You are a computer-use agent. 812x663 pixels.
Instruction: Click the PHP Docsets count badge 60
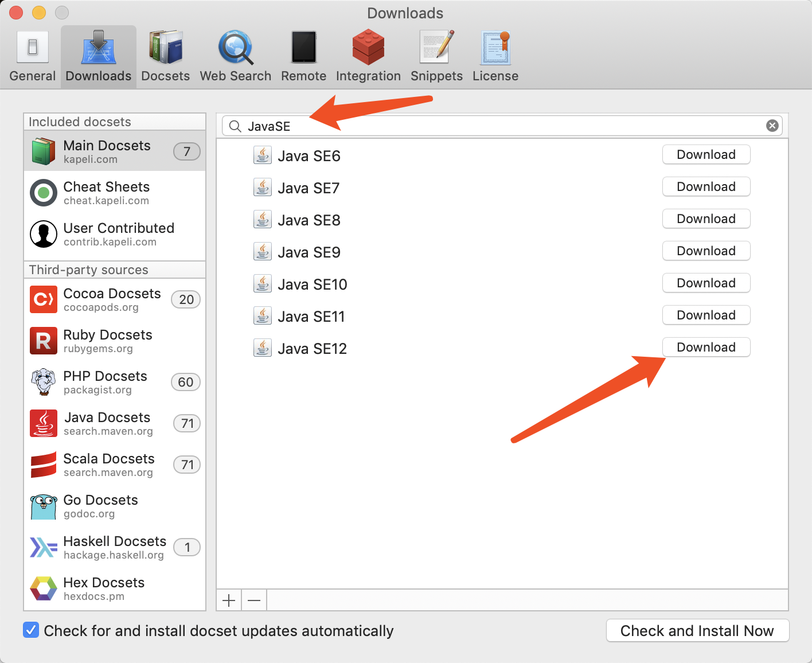coord(186,382)
